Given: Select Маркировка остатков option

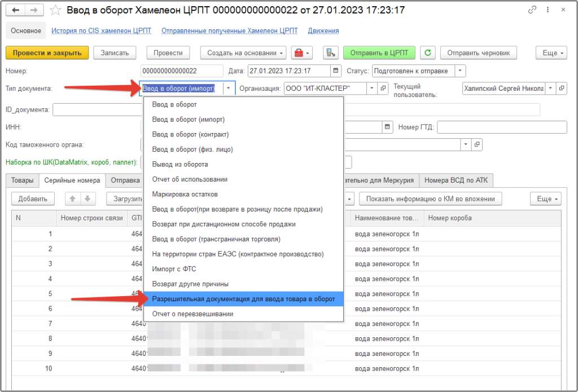Looking at the screenshot, I should 243,194.
